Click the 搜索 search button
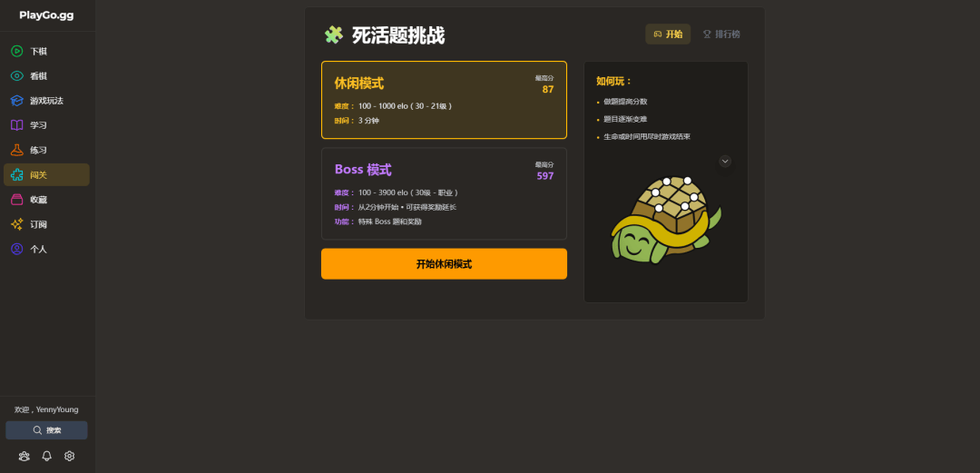 pos(47,430)
